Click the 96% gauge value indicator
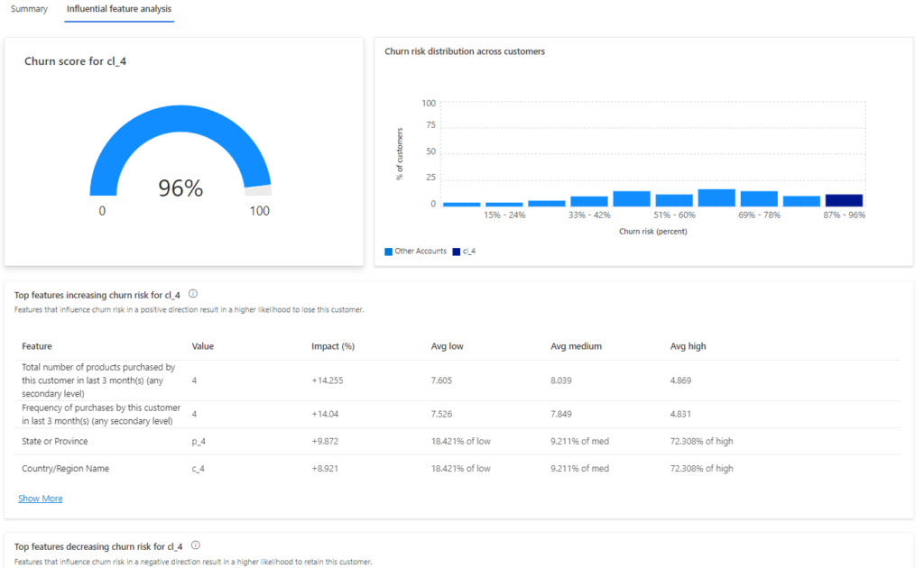 pos(181,188)
